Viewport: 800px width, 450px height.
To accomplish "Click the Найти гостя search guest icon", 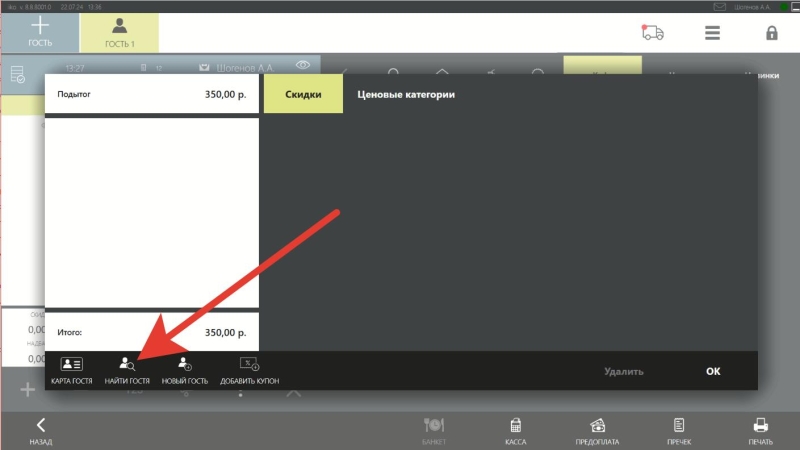I will pos(127,364).
